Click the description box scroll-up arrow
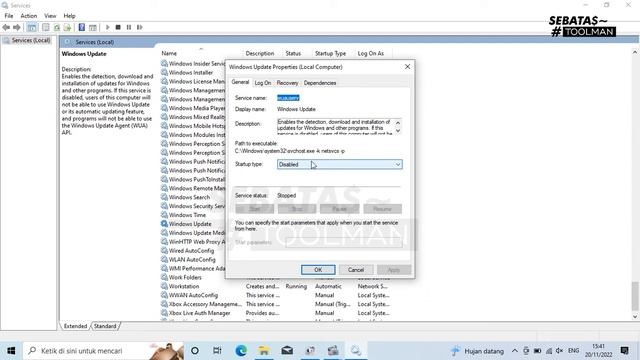Viewport: 640px width, 360px height. (398, 122)
